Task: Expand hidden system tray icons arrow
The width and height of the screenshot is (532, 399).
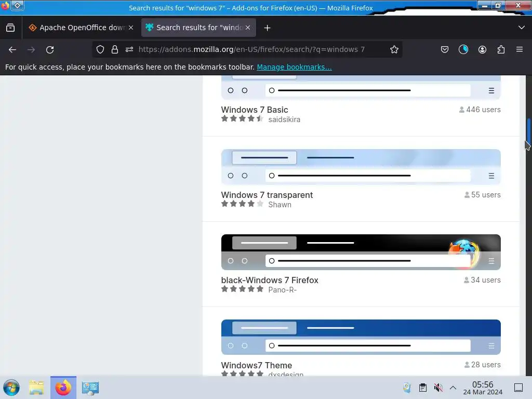Action: [x=453, y=388]
